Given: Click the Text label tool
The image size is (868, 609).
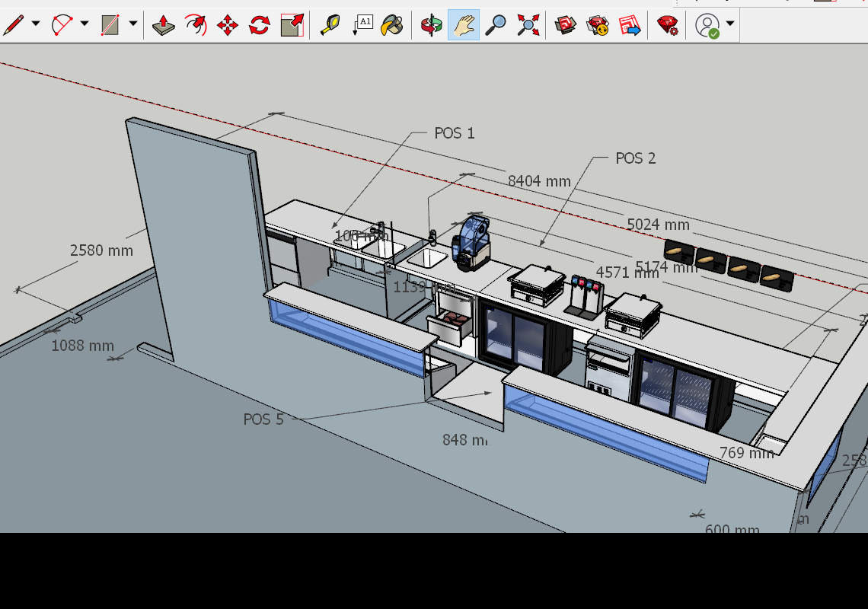Looking at the screenshot, I should pyautogui.click(x=362, y=25).
